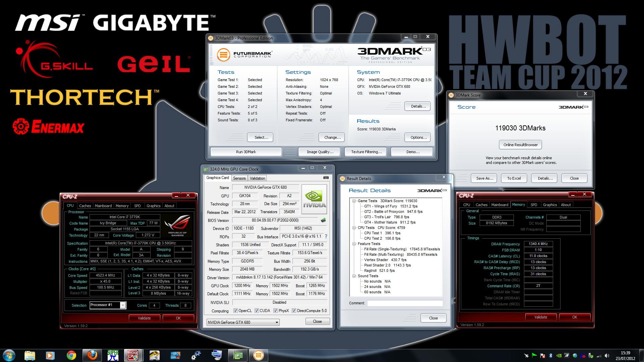Click Validate in left CPU-Z window
Viewport: 644px width, 362px height.
click(144, 318)
